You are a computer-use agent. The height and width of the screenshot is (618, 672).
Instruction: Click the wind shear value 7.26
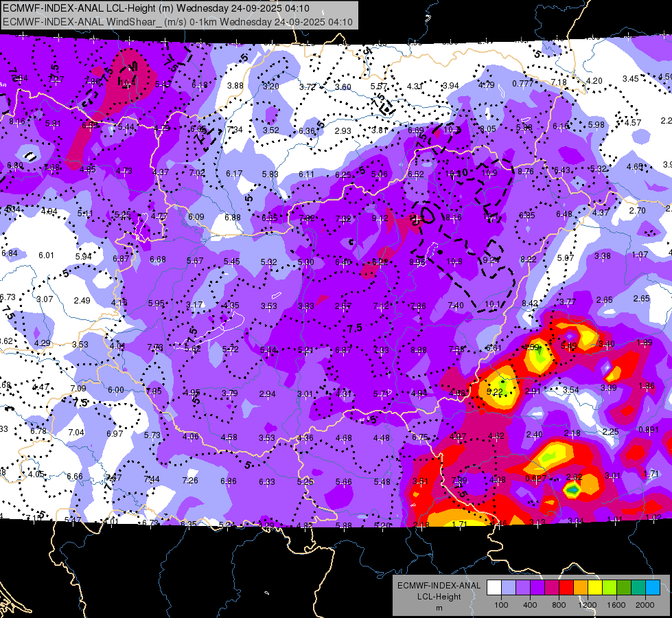[x=190, y=481]
